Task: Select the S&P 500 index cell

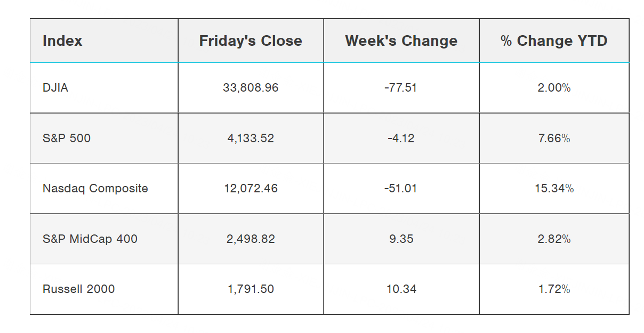Action: click(67, 139)
